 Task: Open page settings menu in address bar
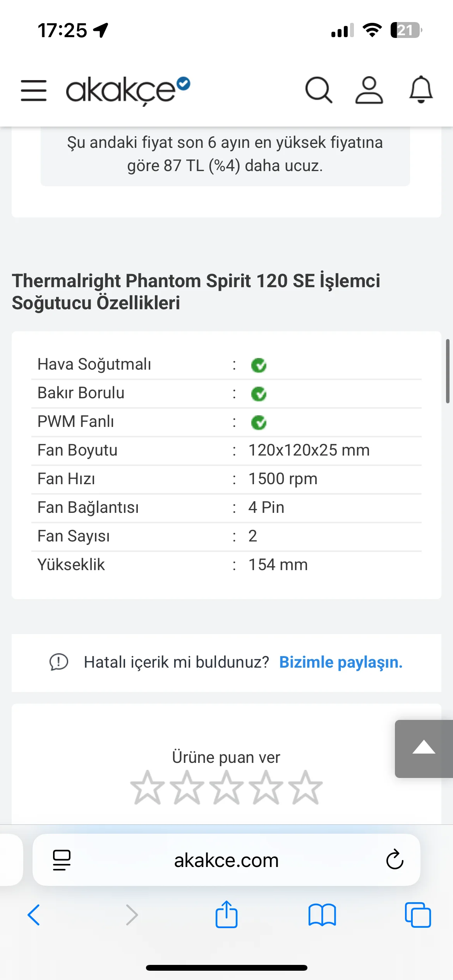pos(62,860)
